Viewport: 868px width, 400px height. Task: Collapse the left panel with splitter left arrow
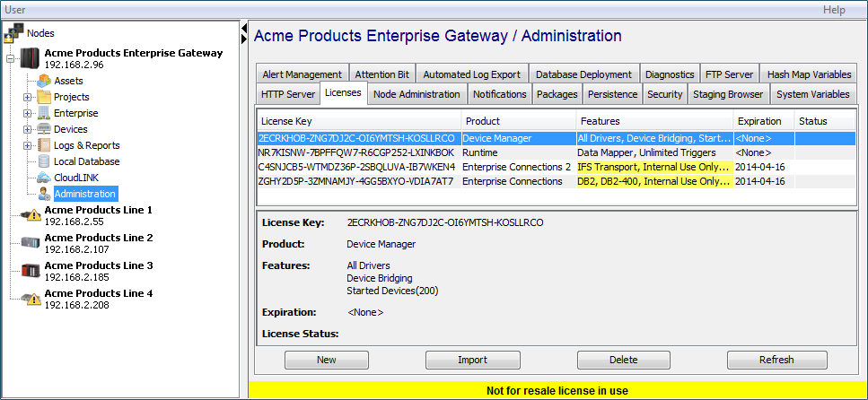click(243, 28)
